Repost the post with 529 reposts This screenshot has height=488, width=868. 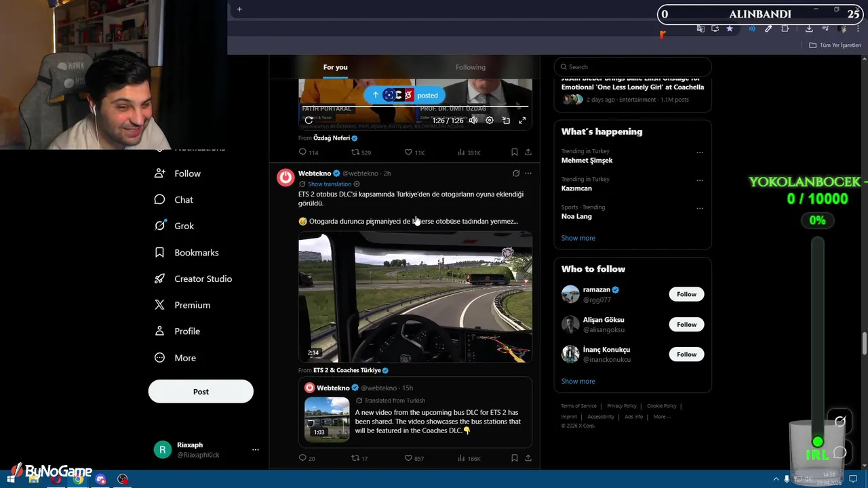[361, 152]
